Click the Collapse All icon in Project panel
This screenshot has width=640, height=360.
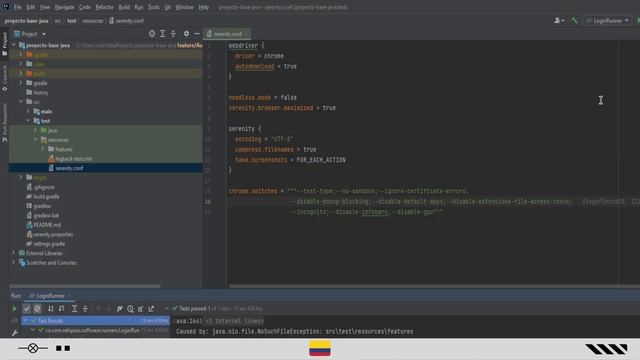173,34
